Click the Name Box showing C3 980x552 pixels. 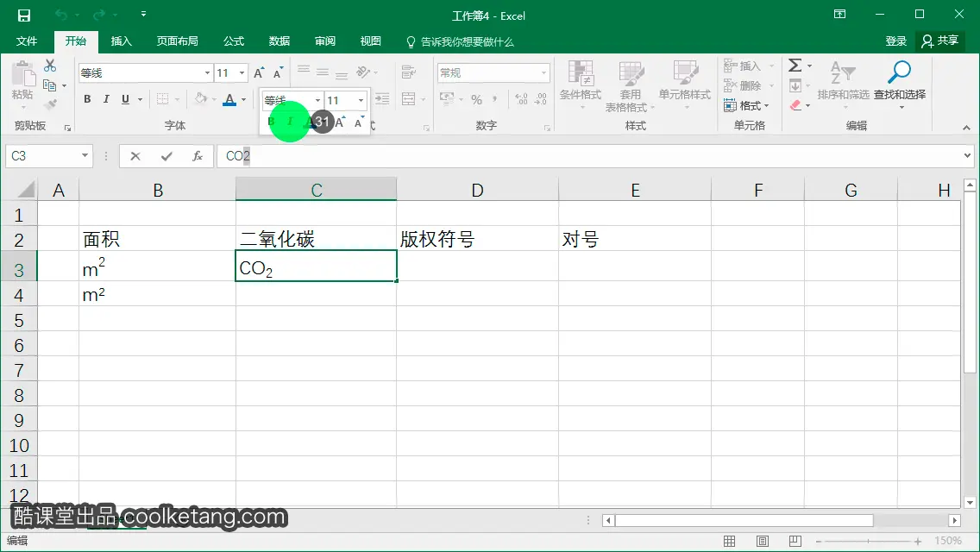42,156
